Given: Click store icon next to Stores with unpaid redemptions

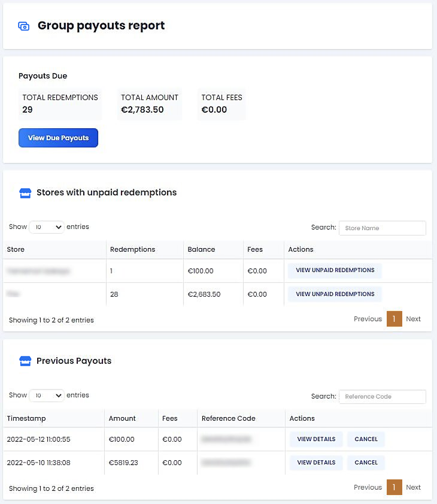Looking at the screenshot, I should [x=25, y=193].
